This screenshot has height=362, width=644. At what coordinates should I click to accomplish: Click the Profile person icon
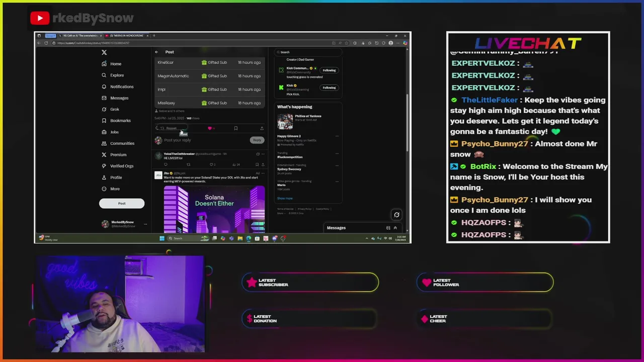tap(104, 177)
